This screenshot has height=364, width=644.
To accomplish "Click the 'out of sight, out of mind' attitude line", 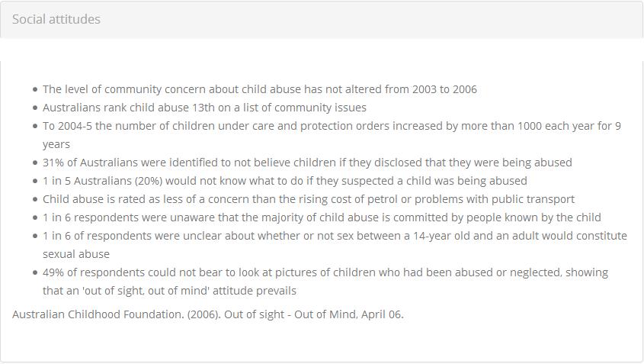I will click(x=169, y=291).
